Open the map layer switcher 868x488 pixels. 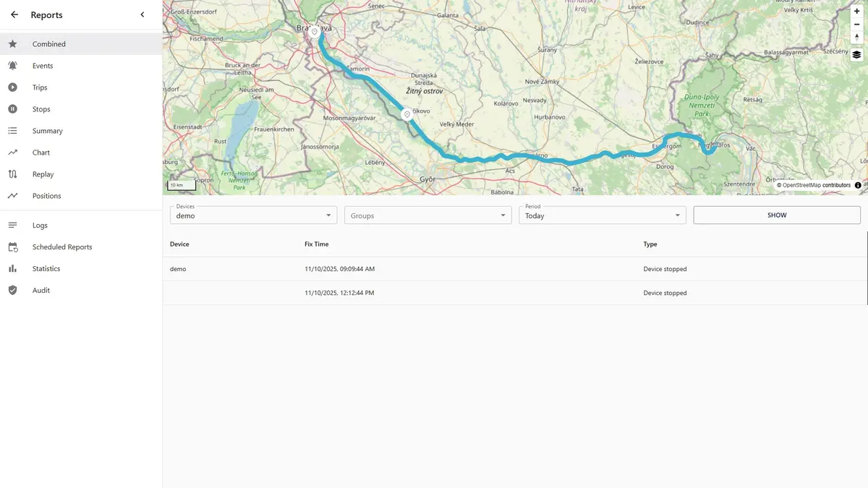[x=856, y=54]
